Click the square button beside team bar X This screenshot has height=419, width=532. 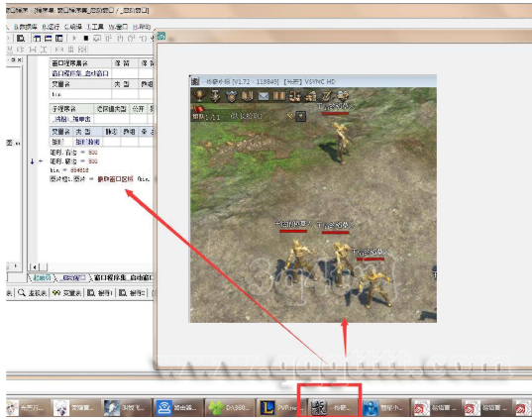pos(300,116)
